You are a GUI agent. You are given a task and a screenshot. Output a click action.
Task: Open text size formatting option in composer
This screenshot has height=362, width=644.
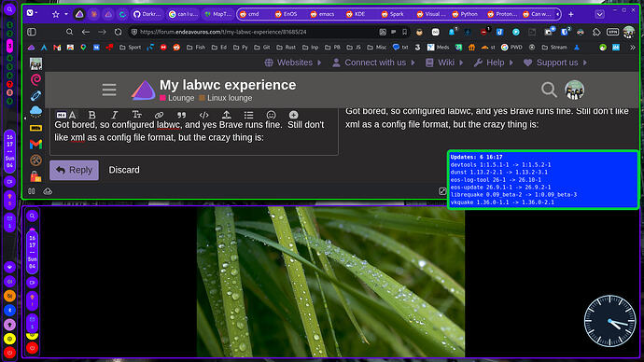point(137,115)
